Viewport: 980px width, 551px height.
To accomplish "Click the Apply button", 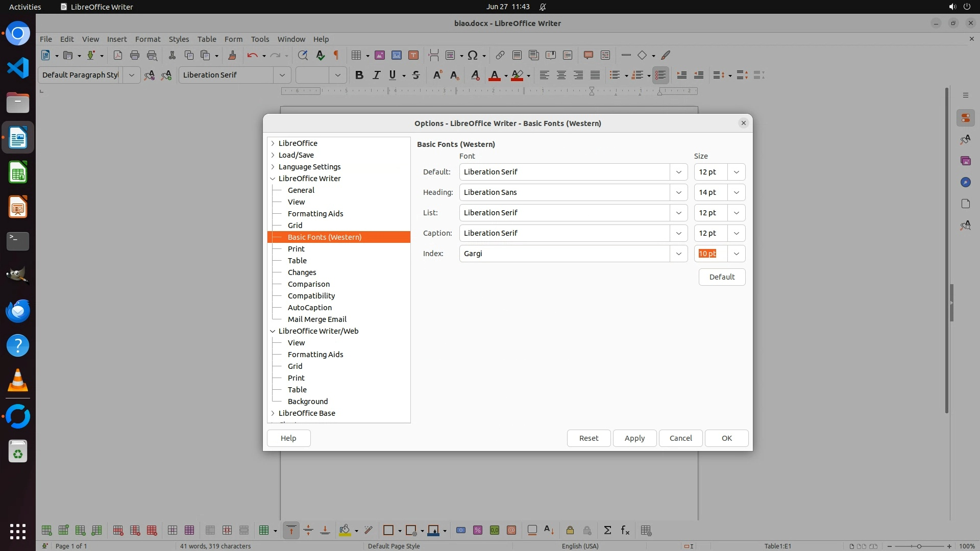I will pyautogui.click(x=634, y=438).
